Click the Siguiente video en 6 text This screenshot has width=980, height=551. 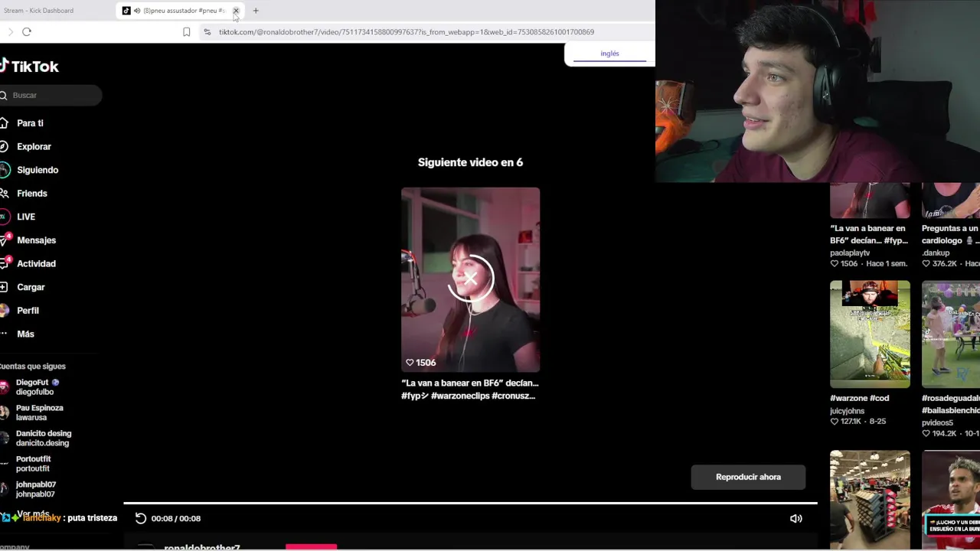(470, 162)
